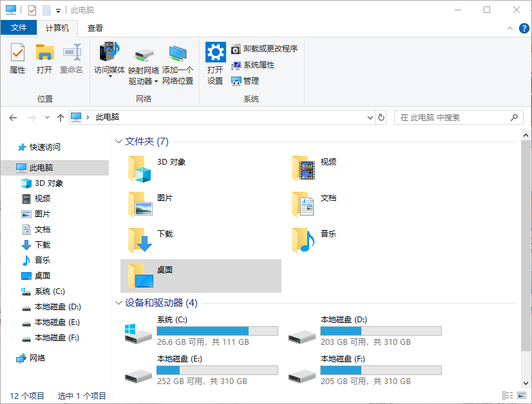
Task: Click the 属性 (Properties) ribbon icon
Action: click(x=17, y=59)
